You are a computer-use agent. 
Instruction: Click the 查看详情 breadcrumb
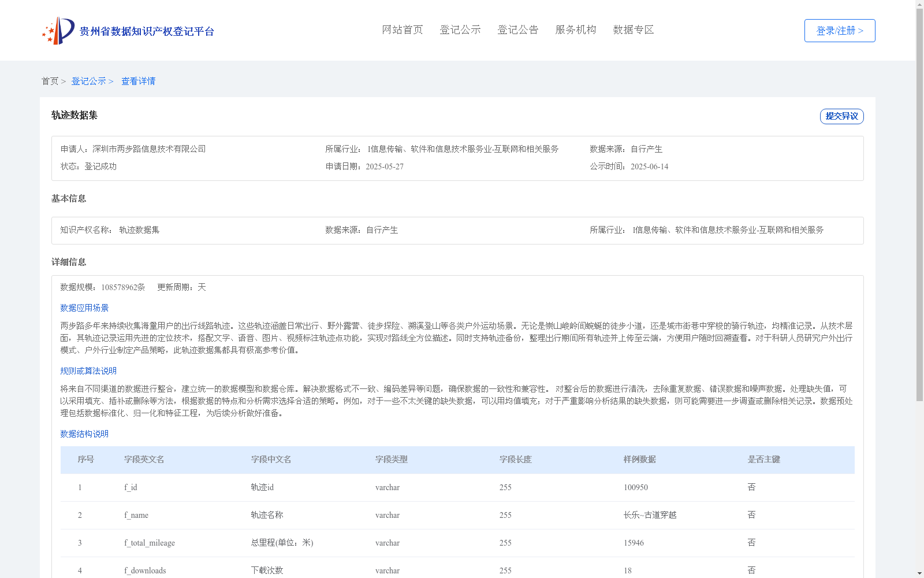pos(138,81)
